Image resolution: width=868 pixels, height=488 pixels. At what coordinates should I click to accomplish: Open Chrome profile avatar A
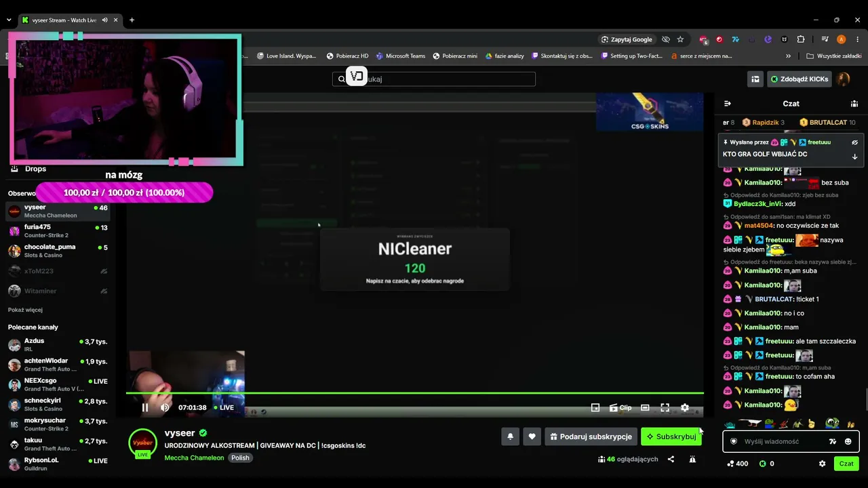click(x=842, y=39)
